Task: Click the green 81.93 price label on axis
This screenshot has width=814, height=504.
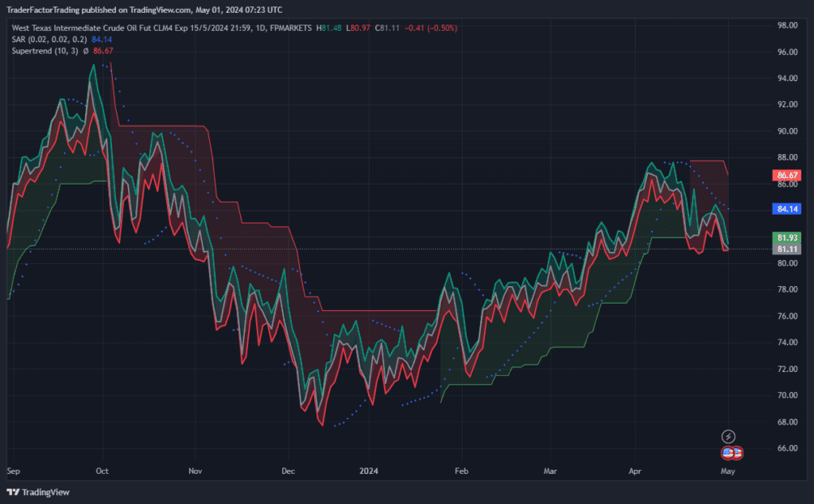Action: 787,238
